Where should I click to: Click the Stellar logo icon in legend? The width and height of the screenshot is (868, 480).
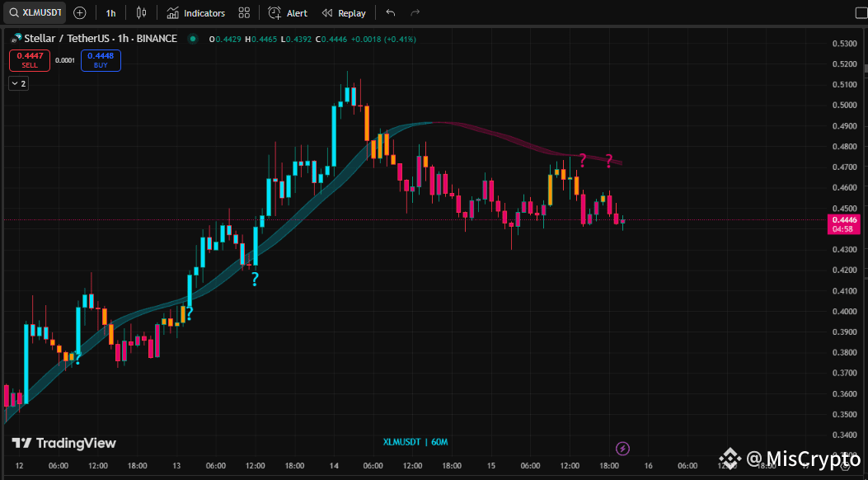[x=16, y=39]
